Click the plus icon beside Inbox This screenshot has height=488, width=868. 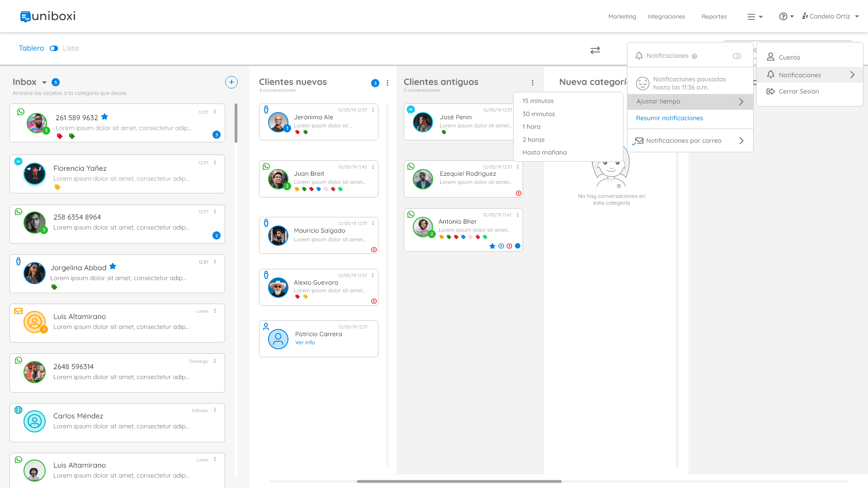pyautogui.click(x=231, y=82)
